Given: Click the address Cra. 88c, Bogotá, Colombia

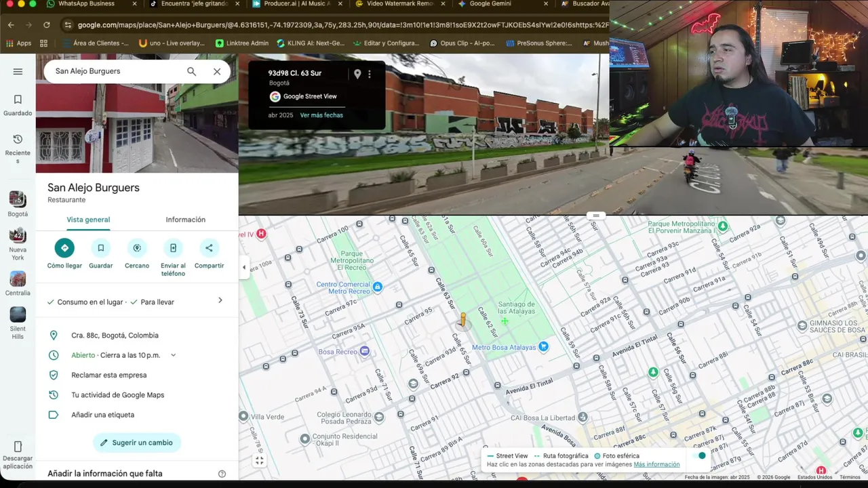Looking at the screenshot, I should point(115,335).
